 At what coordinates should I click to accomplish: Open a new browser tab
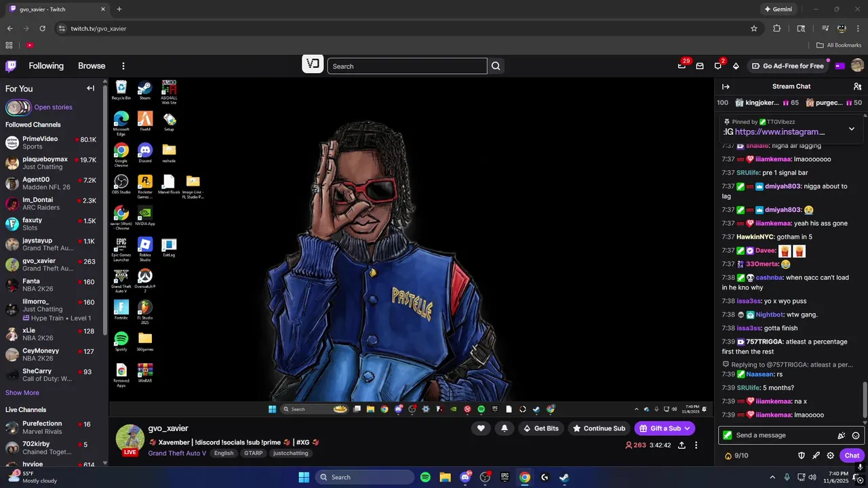[119, 9]
